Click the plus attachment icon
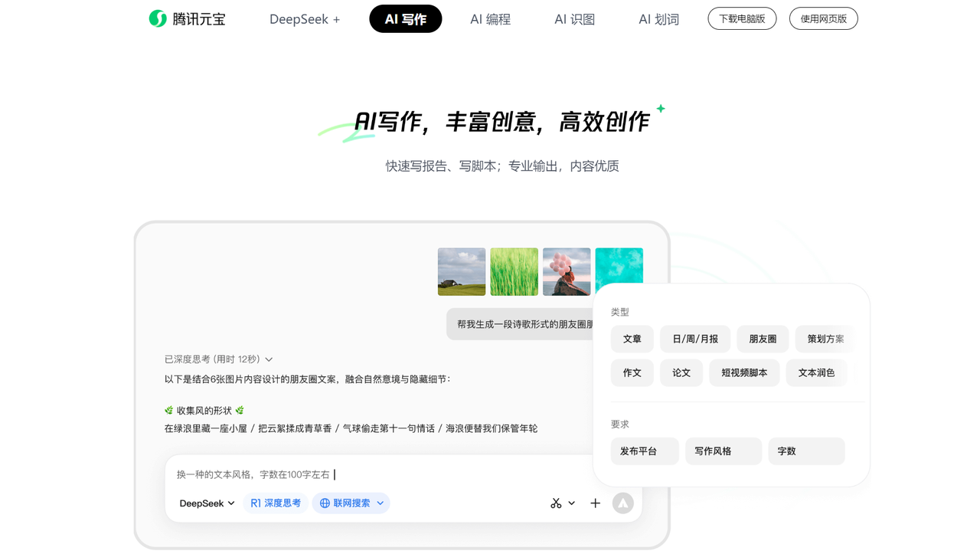The width and height of the screenshot is (980, 554). (595, 503)
